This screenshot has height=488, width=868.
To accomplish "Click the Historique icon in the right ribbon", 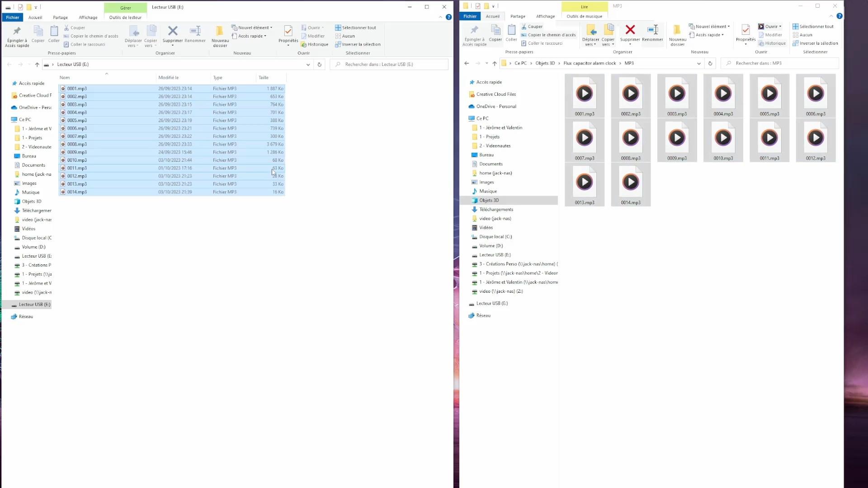I will coord(772,43).
